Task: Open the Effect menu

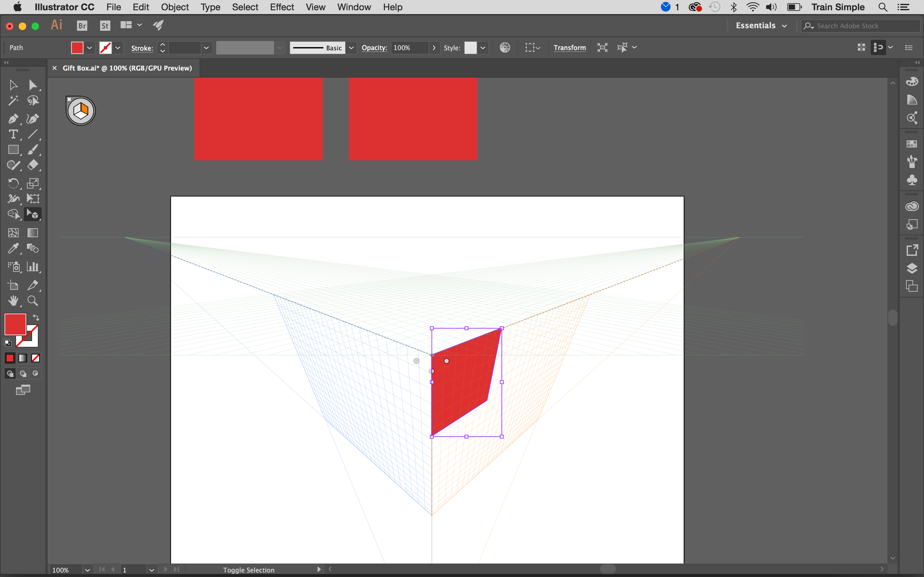Action: pyautogui.click(x=281, y=7)
